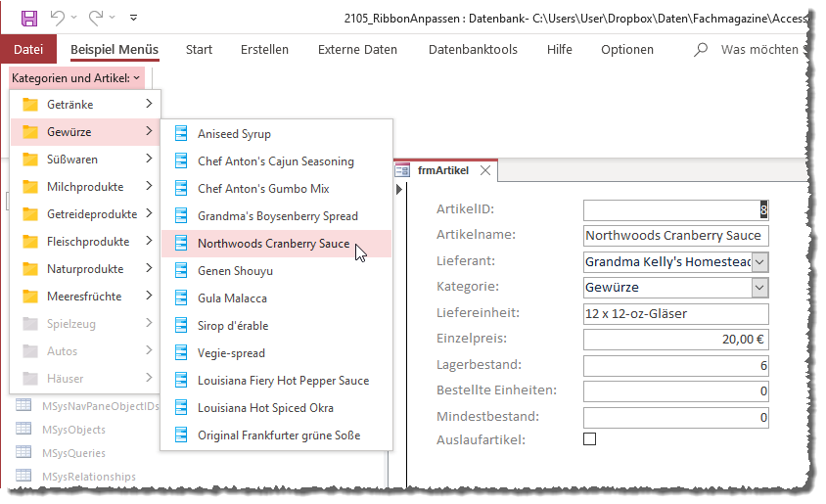Select Chef Anton's Cajun Seasoning
This screenshot has height=504, width=826.
[277, 161]
